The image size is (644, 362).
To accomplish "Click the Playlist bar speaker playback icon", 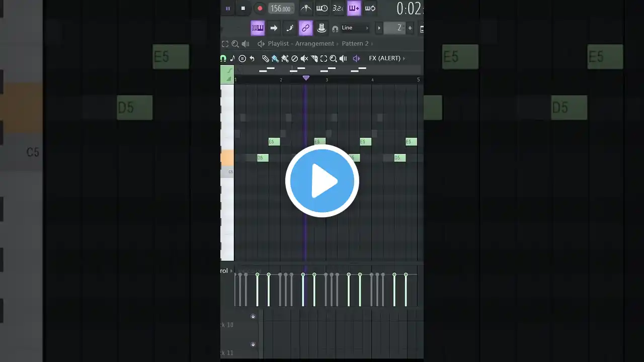I will (x=246, y=44).
